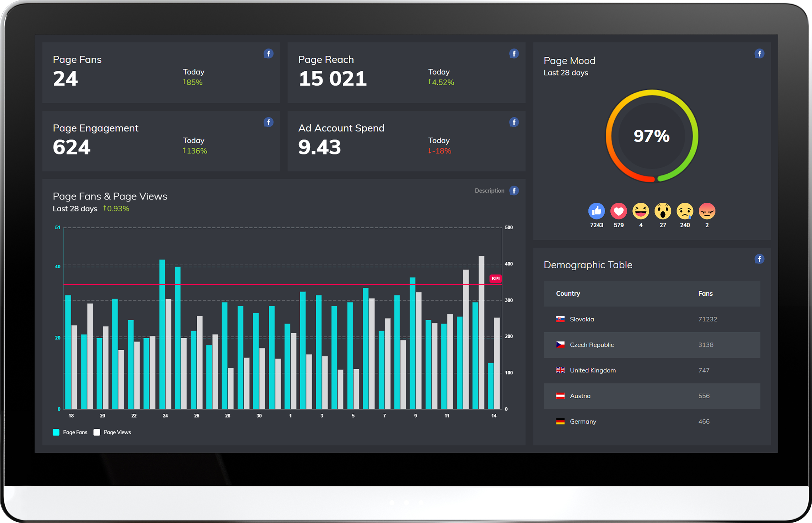The width and height of the screenshot is (812, 523).
Task: Click the laughing Haha reaction emoji
Action: pyautogui.click(x=641, y=211)
